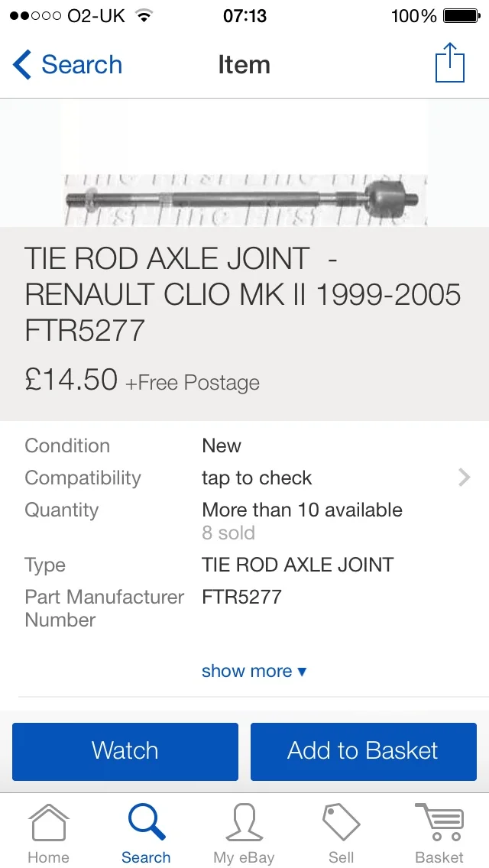Screen dimensions: 489x868
Task: Open compatibility chevron arrow
Action: pyautogui.click(x=464, y=478)
